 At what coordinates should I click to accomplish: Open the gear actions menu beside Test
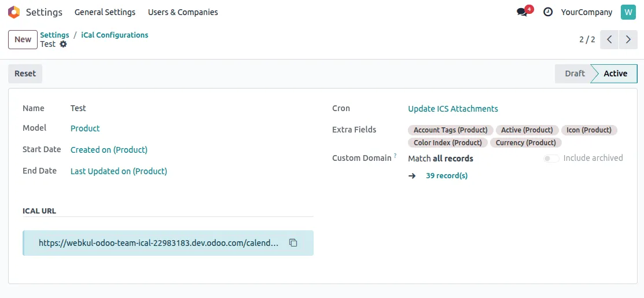point(63,44)
